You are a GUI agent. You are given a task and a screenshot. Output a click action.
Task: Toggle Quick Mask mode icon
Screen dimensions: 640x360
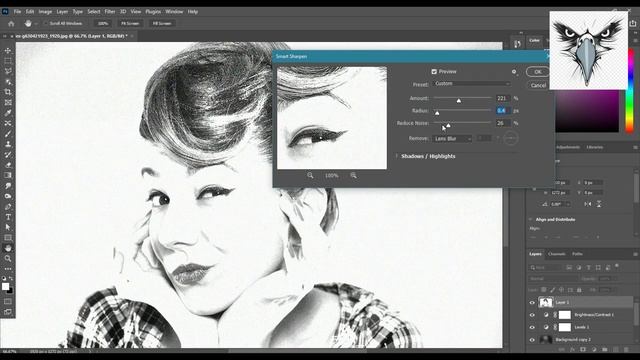click(x=8, y=302)
